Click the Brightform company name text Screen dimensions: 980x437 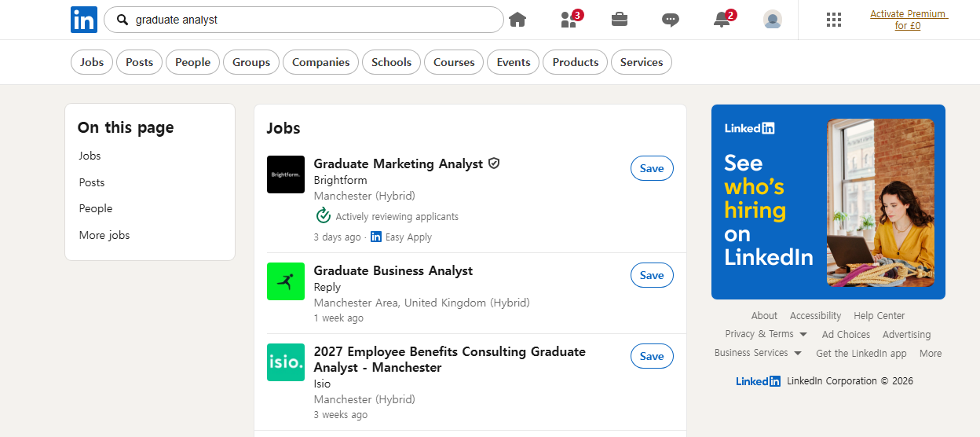click(x=340, y=180)
